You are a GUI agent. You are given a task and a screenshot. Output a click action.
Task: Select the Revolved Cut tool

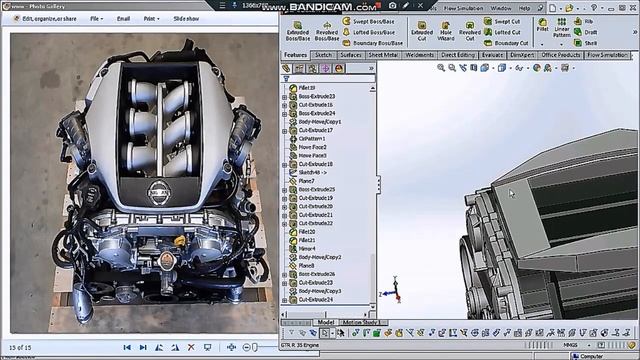click(x=470, y=31)
